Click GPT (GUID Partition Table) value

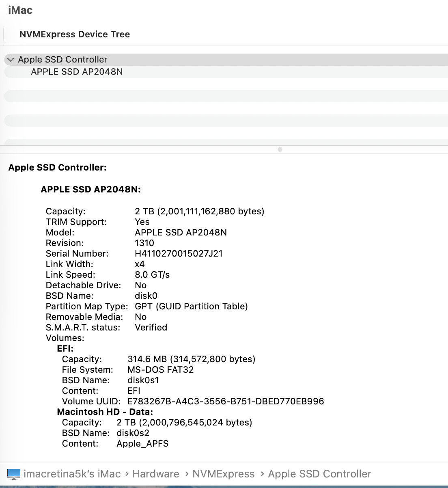coord(191,307)
